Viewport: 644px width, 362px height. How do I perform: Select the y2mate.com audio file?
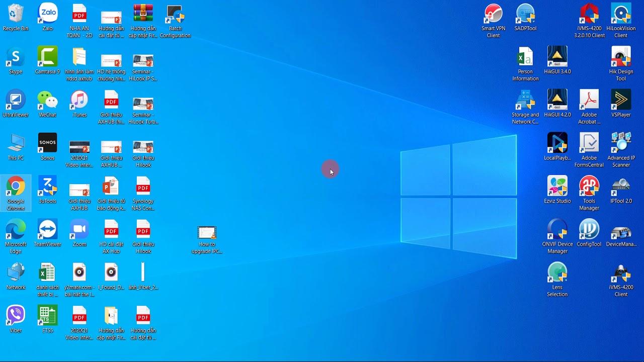tap(79, 281)
